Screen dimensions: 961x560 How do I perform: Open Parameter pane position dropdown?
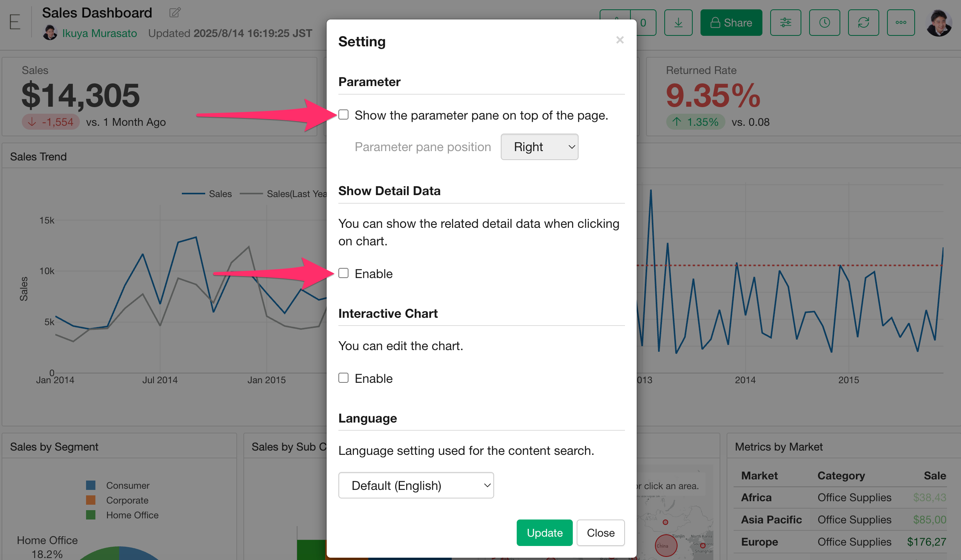click(x=539, y=147)
